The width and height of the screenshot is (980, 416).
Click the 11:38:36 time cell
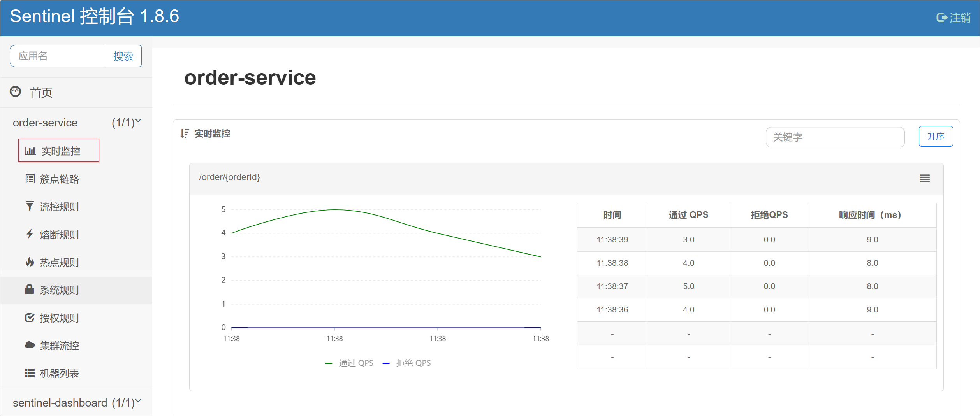pyautogui.click(x=612, y=310)
